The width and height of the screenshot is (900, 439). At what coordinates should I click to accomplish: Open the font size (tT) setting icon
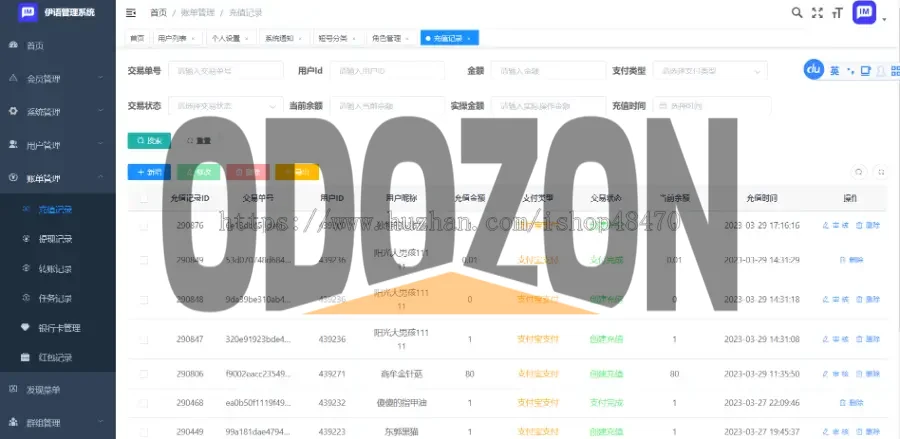(837, 13)
